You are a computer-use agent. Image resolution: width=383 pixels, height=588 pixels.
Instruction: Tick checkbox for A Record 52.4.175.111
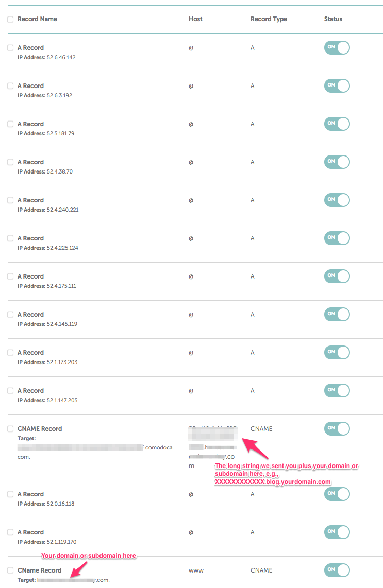[x=10, y=276]
